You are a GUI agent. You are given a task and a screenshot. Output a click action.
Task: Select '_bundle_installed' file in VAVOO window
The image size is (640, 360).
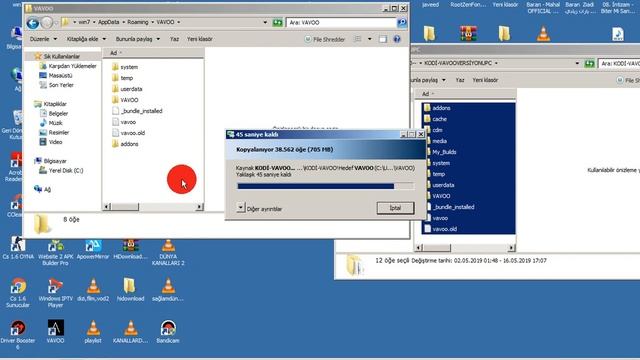[x=137, y=111]
